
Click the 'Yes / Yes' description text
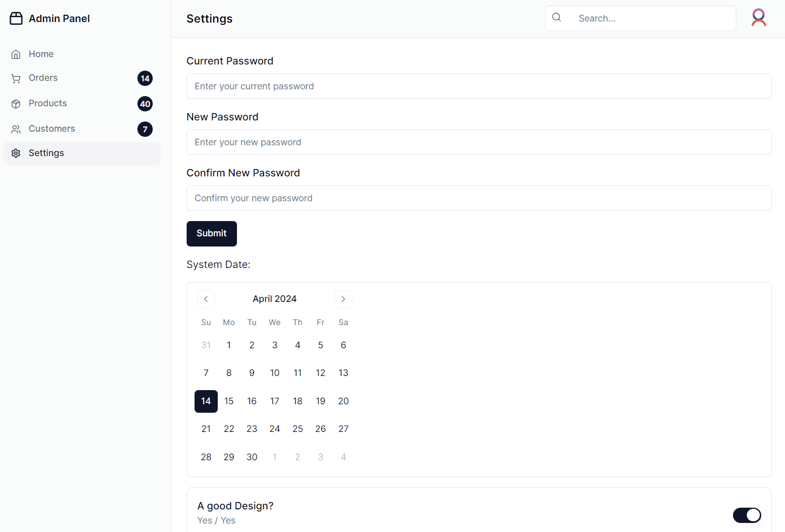click(216, 521)
